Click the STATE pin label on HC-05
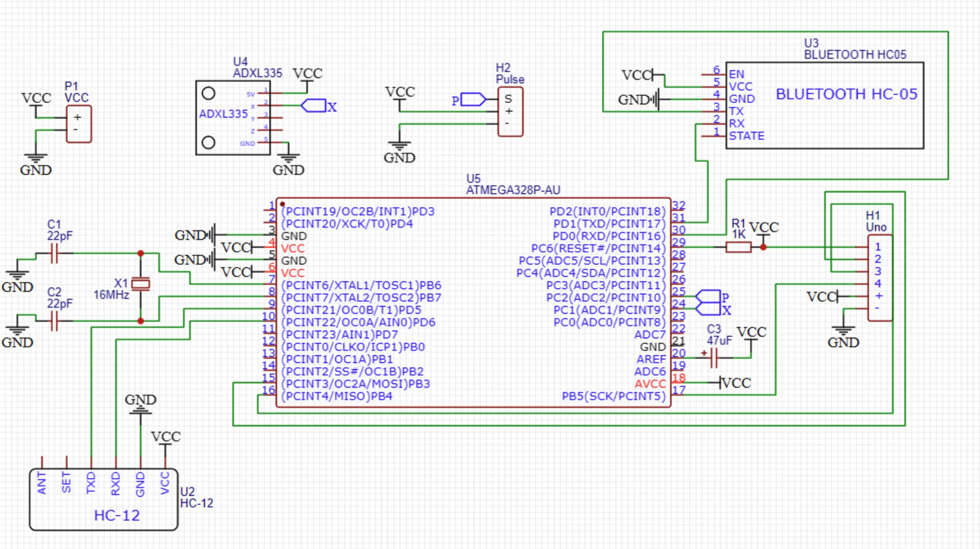The image size is (980, 549). tap(746, 136)
